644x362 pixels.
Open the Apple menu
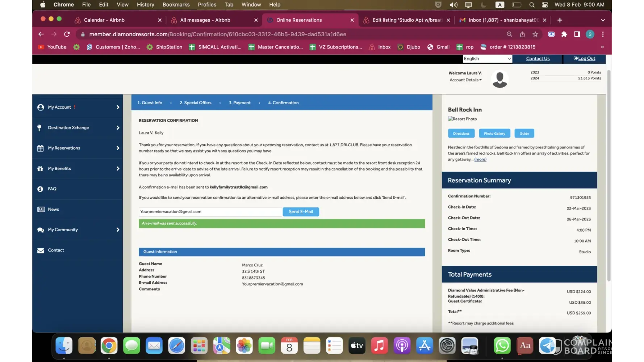point(43,5)
